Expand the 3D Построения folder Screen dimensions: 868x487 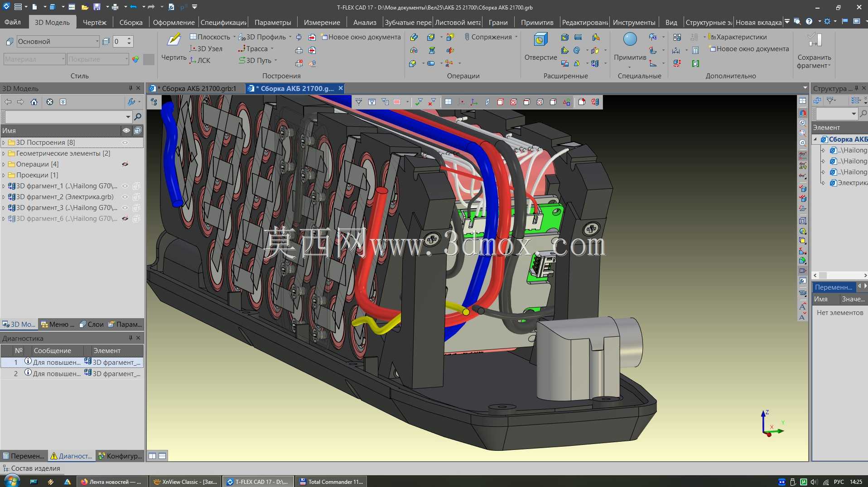click(4, 143)
